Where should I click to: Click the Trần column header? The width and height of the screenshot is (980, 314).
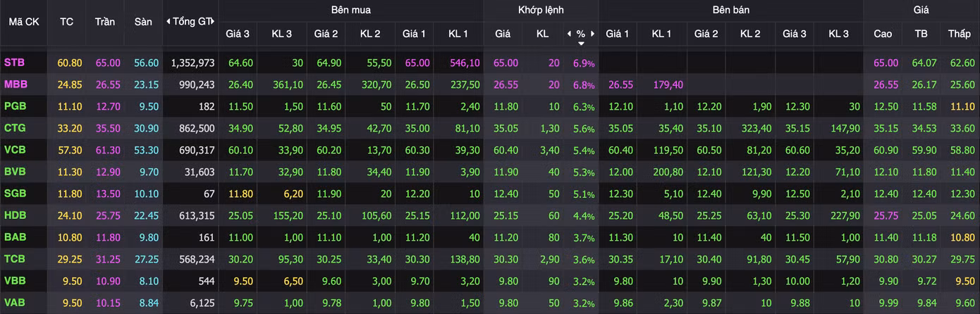click(x=105, y=22)
